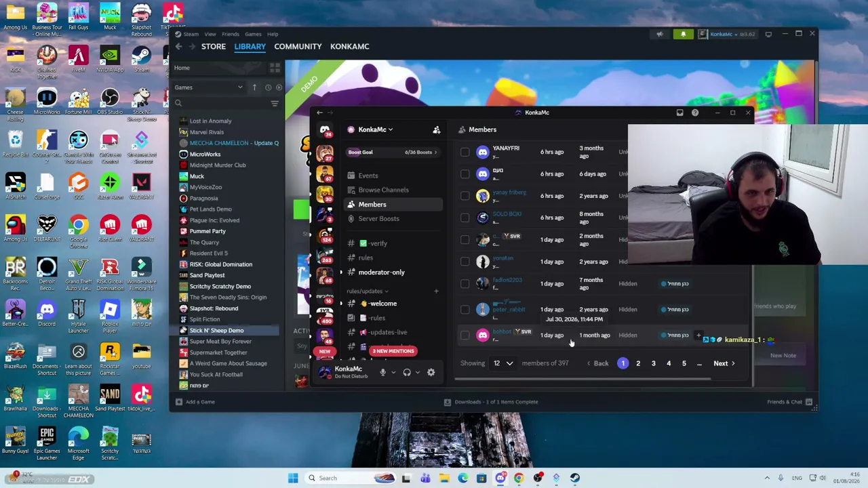This screenshot has width=868, height=488.
Task: Click Steam library collections grid icon
Action: pyautogui.click(x=275, y=68)
